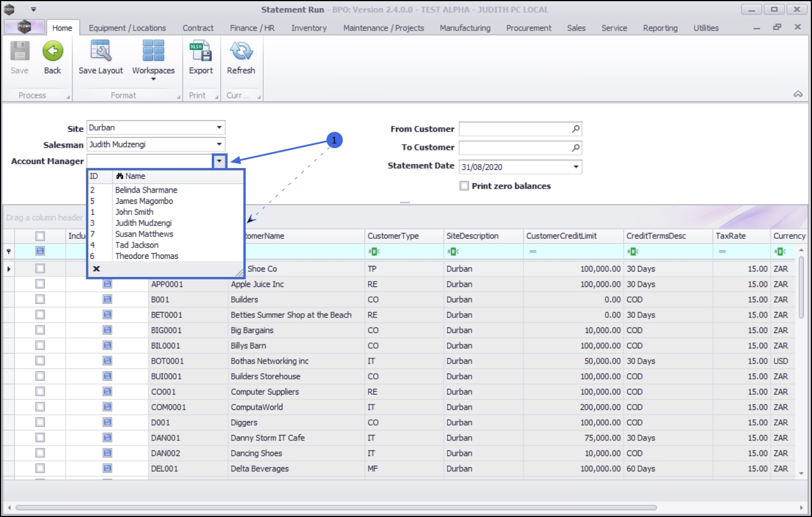Click the X icon in dropdown footer

pos(97,269)
